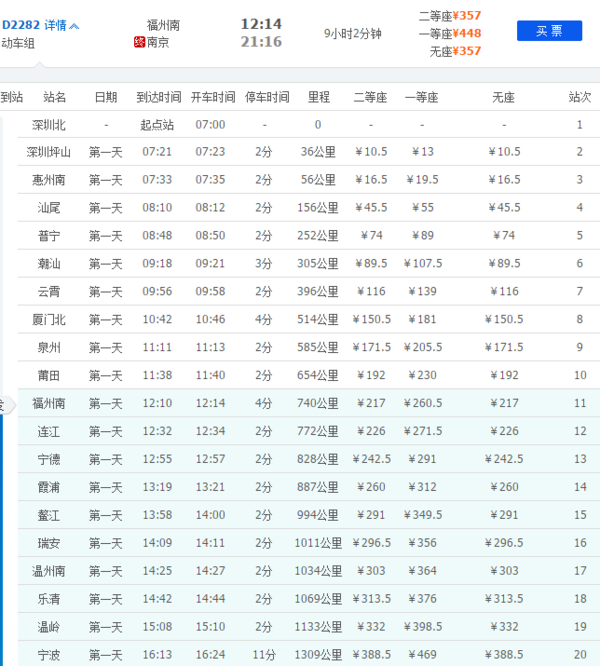Select station 普宁 row name
The width and height of the screenshot is (600, 666).
pos(48,236)
